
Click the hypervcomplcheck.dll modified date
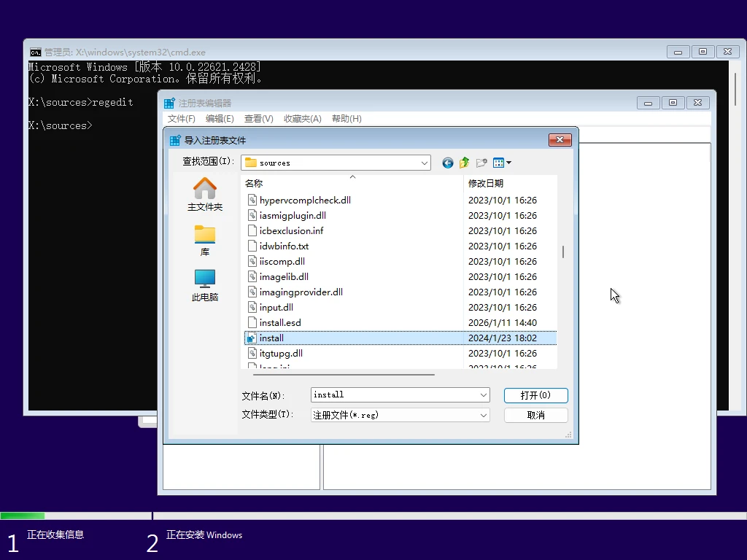[503, 200]
